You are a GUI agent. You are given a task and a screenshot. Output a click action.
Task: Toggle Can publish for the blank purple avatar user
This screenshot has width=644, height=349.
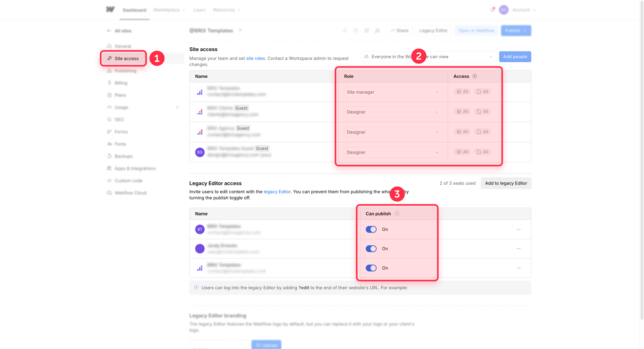pyautogui.click(x=371, y=249)
